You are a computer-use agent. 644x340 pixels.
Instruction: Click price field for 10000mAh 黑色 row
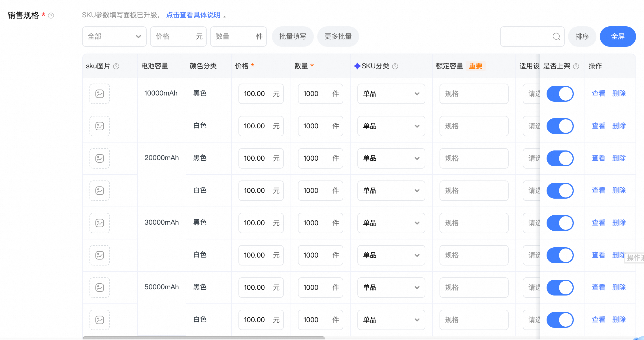point(261,94)
